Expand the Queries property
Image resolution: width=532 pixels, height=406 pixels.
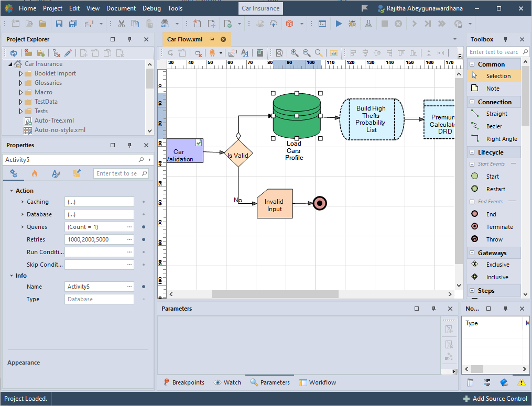[23, 227]
